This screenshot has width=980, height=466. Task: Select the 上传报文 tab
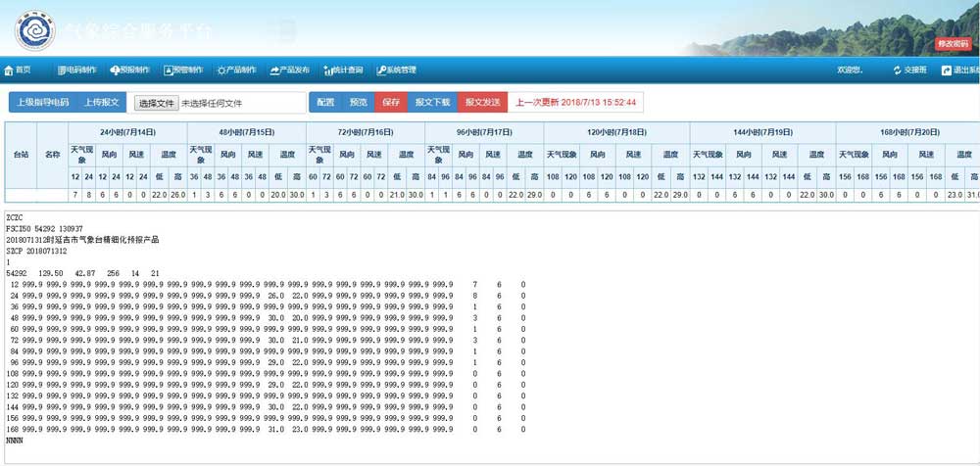pyautogui.click(x=101, y=103)
